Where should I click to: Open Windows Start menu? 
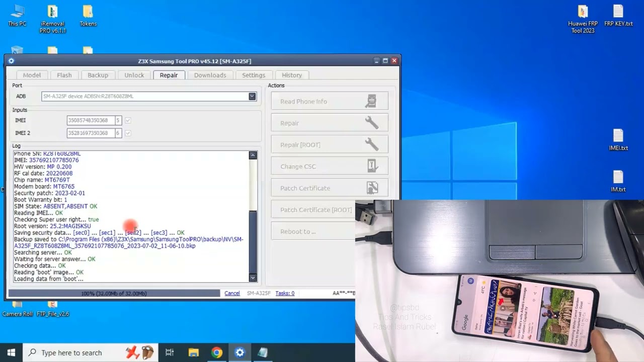[11, 352]
